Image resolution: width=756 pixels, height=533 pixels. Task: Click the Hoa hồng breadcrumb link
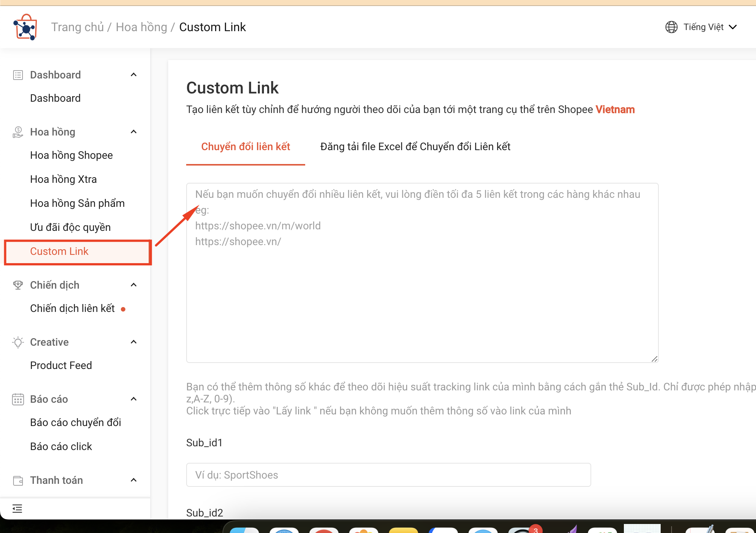click(141, 27)
